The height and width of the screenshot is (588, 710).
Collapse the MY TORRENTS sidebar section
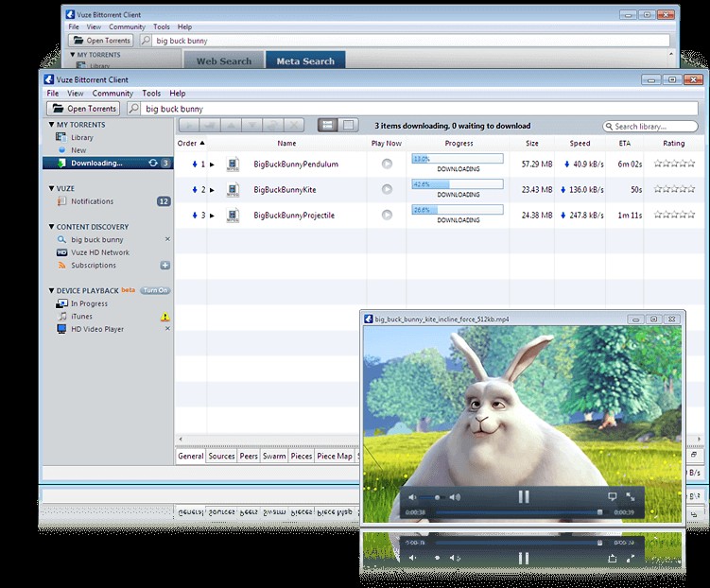click(x=51, y=125)
